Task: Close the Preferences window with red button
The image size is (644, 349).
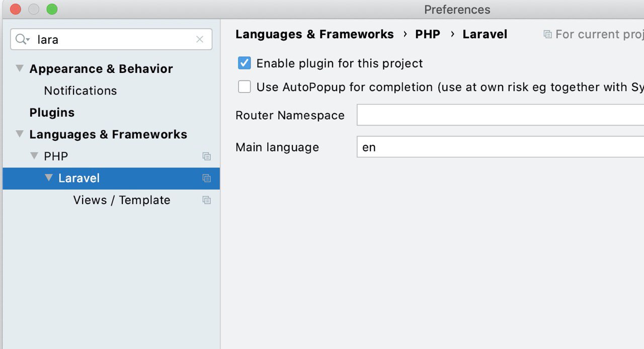Action: (x=16, y=9)
